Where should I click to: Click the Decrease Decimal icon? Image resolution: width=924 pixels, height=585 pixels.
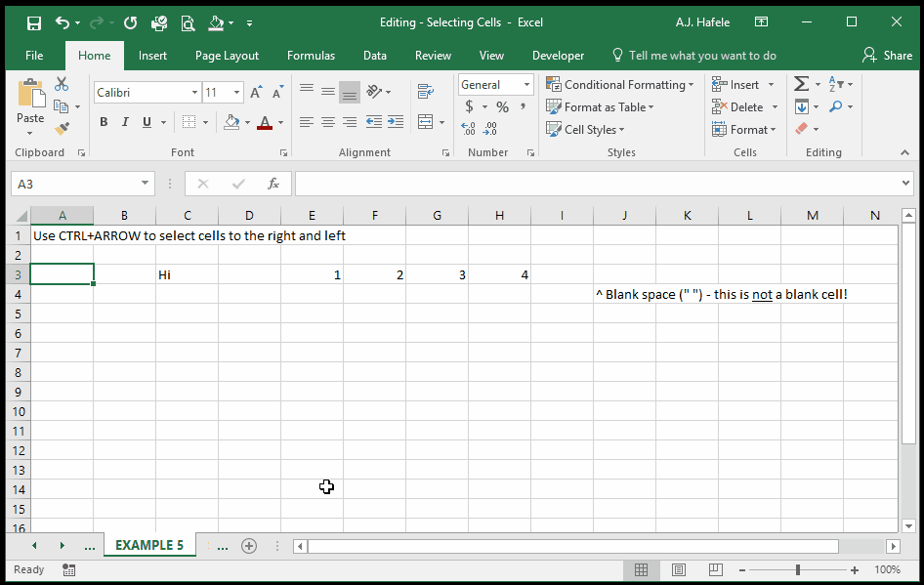[x=490, y=129]
